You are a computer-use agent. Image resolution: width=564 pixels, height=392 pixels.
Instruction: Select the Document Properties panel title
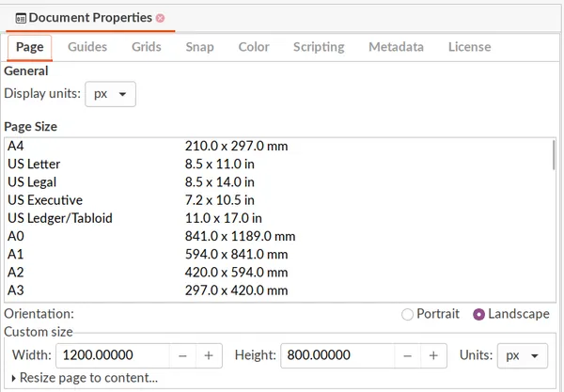(x=90, y=18)
